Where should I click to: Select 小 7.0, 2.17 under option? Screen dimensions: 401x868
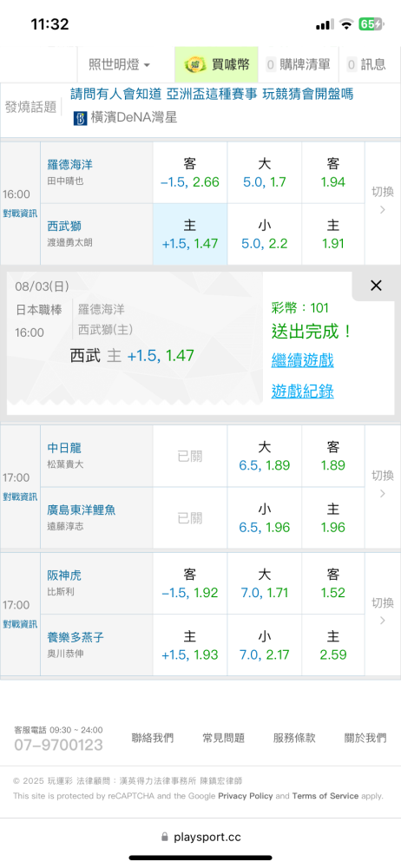[264, 645]
